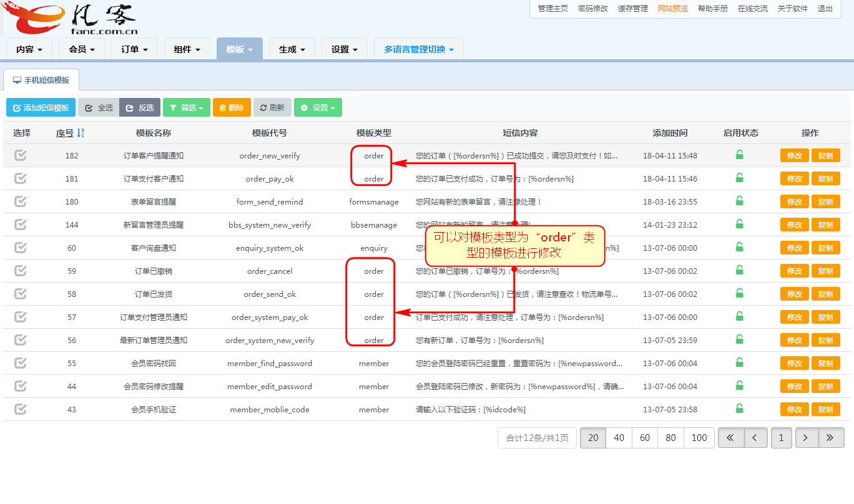The image size is (854, 504).
Task: Check the select box for row 182
Action: pos(21,155)
